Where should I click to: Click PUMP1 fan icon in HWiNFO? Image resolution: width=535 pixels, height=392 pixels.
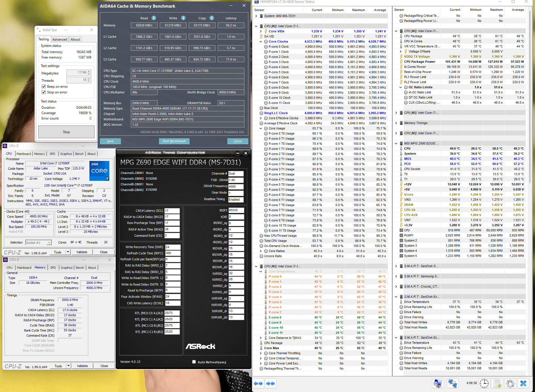click(401, 235)
